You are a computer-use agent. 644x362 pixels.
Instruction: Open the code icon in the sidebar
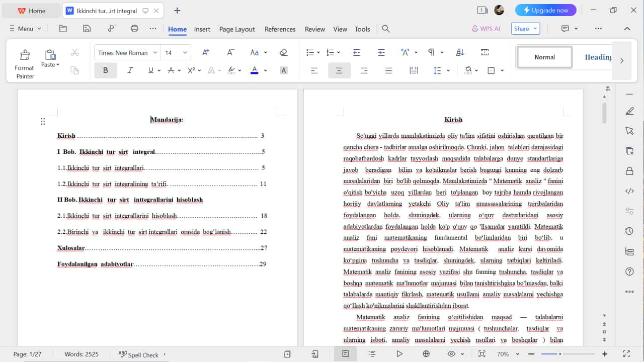[x=629, y=191]
